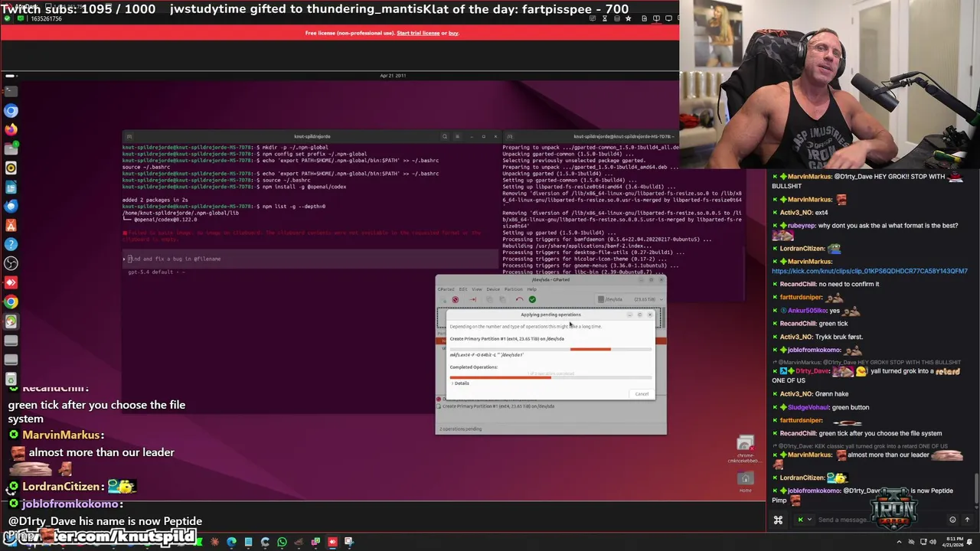
Task: Click the Edge icon in the Windows taskbar
Action: (231, 542)
